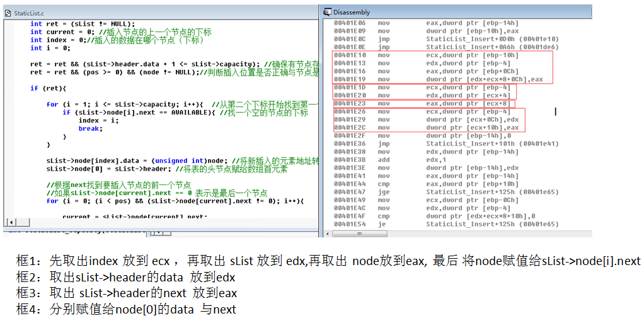Viewport: 644px width, 328px height.
Task: Click left scroll arrow of StaticList.c horizontal scrollbar
Action: 11,222
